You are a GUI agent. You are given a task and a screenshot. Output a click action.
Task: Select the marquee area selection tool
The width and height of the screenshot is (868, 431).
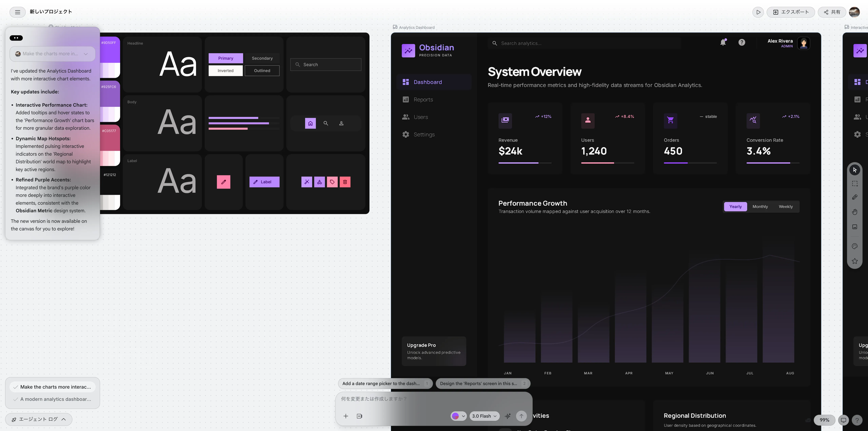click(854, 184)
